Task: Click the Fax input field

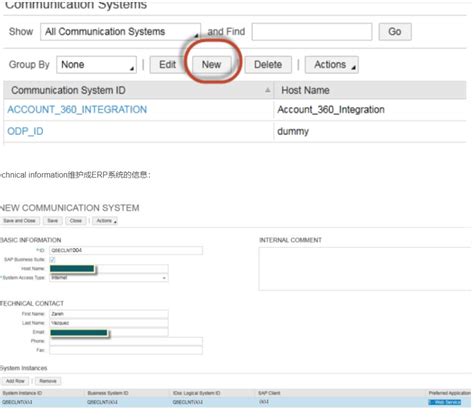Action: tap(126, 350)
